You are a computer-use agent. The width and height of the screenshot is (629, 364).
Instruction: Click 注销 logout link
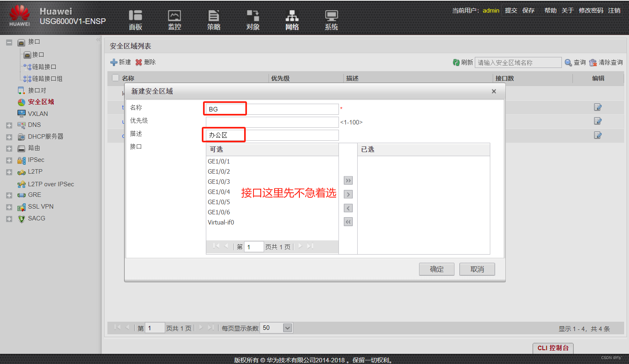(614, 11)
